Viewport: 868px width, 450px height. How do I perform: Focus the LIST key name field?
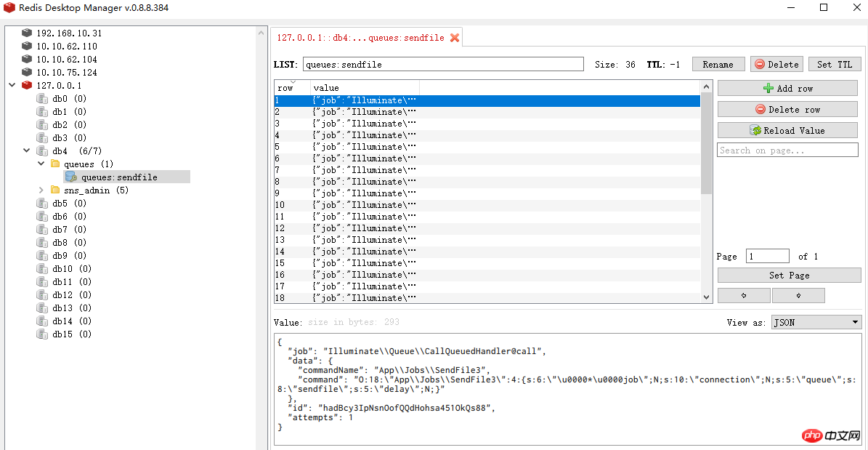(x=443, y=64)
